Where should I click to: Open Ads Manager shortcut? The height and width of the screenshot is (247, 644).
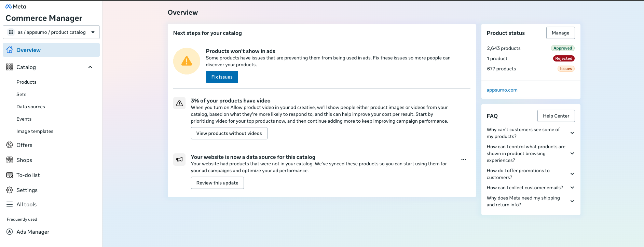tap(33, 232)
